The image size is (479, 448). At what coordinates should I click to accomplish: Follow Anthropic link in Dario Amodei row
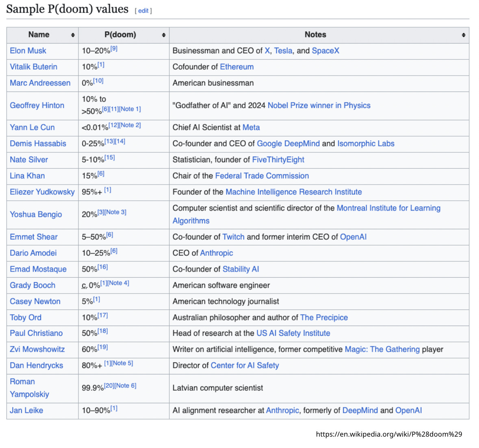[216, 253]
